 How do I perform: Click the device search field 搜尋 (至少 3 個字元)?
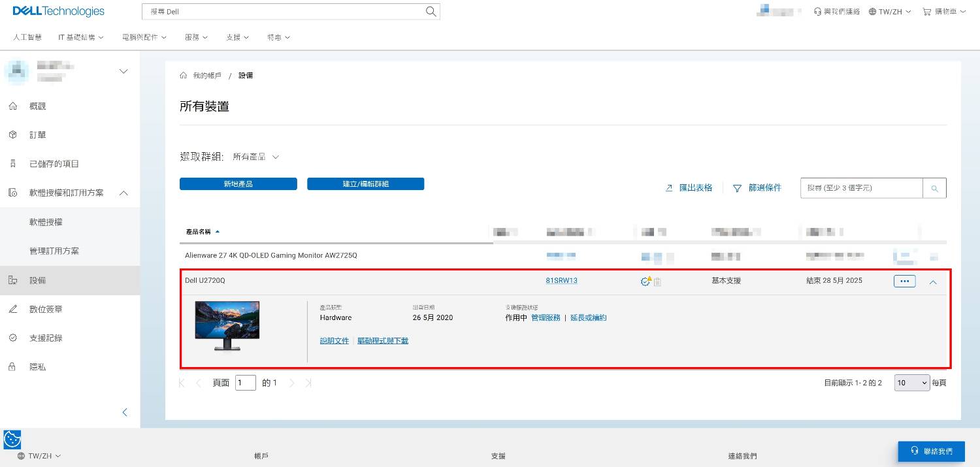(x=862, y=188)
